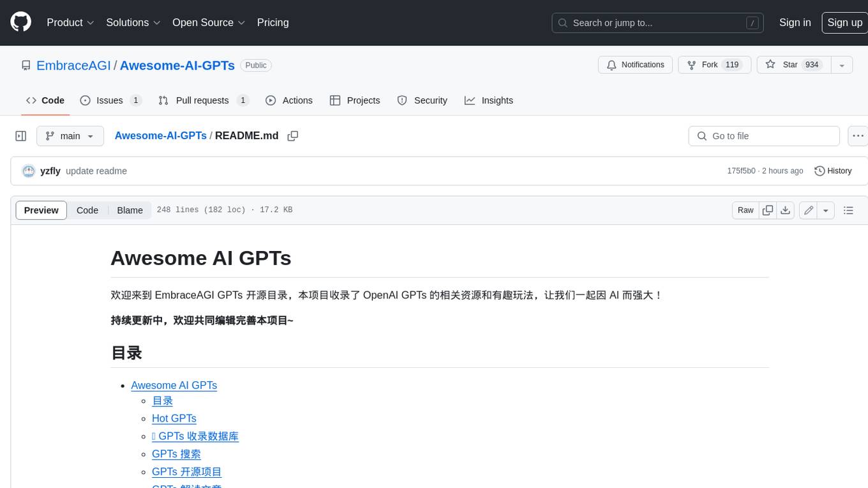Focus the Go to file input
This screenshot has width=868, height=488.
coord(764,136)
